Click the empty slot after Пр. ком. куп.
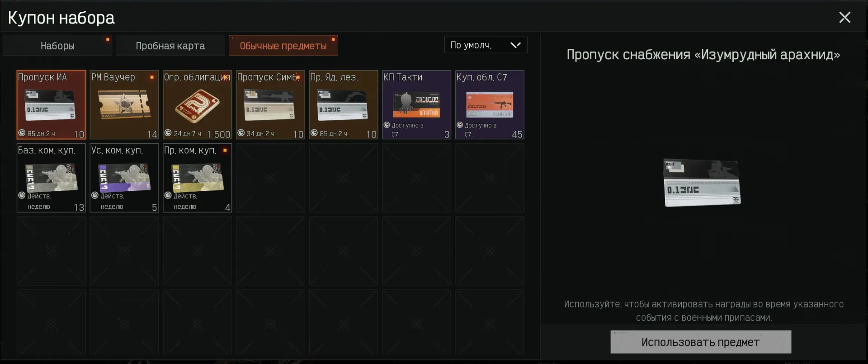The height and width of the screenshot is (364, 868). pos(270,178)
